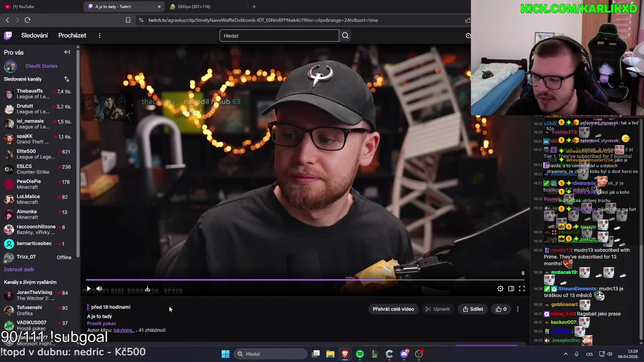The height and width of the screenshot is (362, 644).
Task: Download the clip with the download icon
Action: (147, 289)
